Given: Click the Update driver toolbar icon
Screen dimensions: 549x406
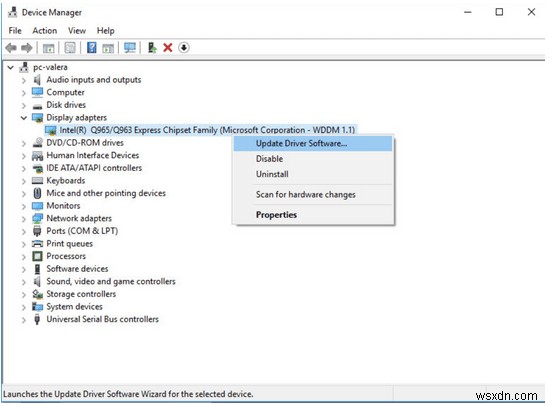Looking at the screenshot, I should (152, 48).
